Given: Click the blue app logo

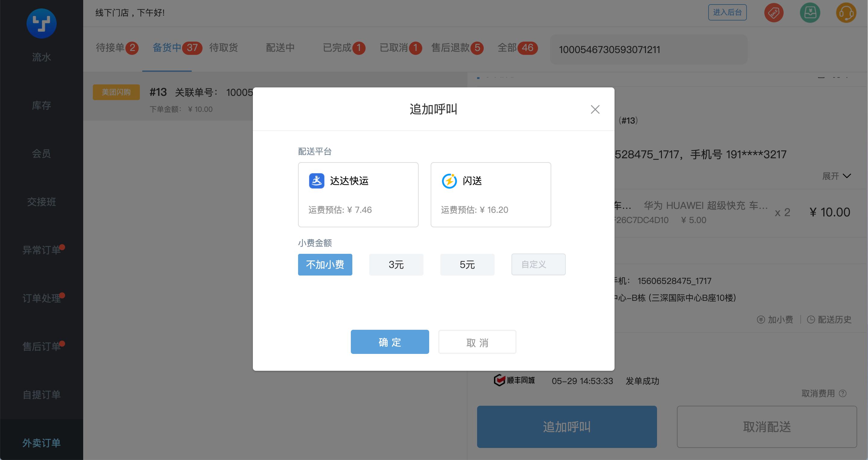Looking at the screenshot, I should coord(42,24).
